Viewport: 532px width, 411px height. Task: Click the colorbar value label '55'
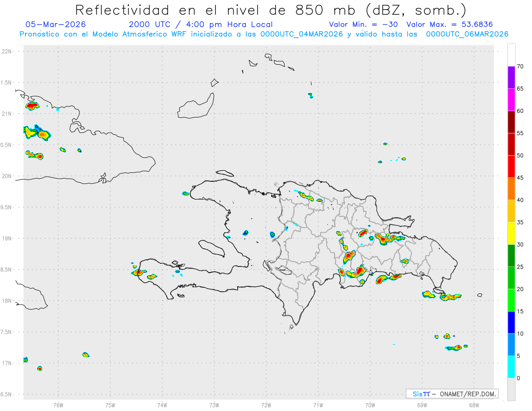pyautogui.click(x=520, y=133)
